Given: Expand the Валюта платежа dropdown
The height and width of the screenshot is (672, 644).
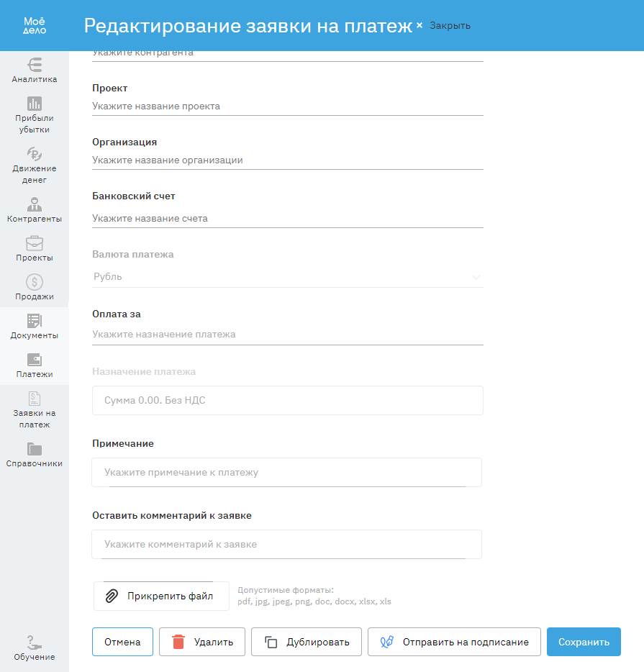Looking at the screenshot, I should pos(288,276).
